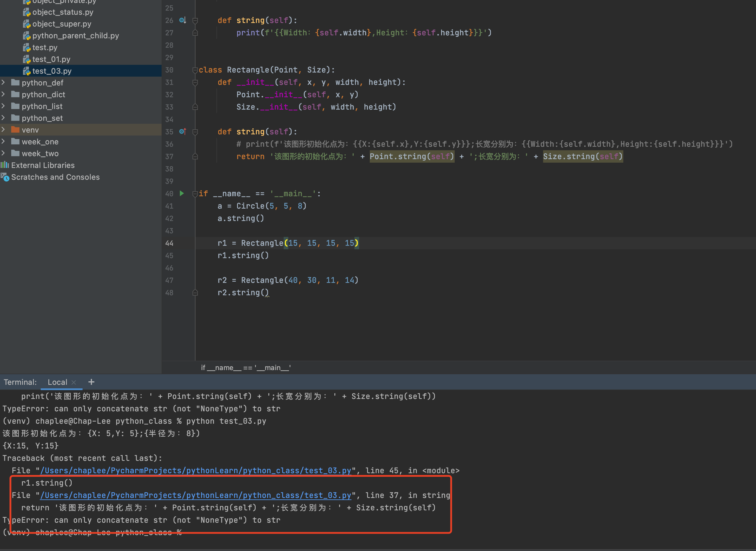This screenshot has width=756, height=551.
Task: Expand the python_set folder
Action: pyautogui.click(x=3, y=117)
